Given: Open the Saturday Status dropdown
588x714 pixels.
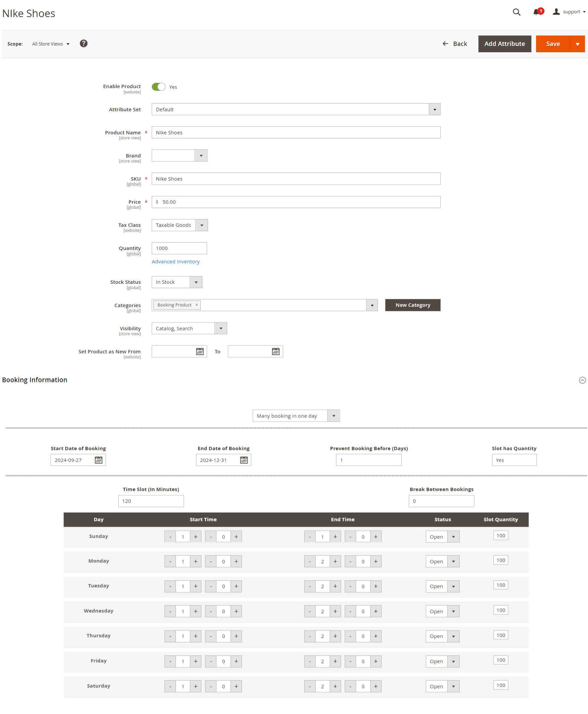Looking at the screenshot, I should [x=442, y=686].
